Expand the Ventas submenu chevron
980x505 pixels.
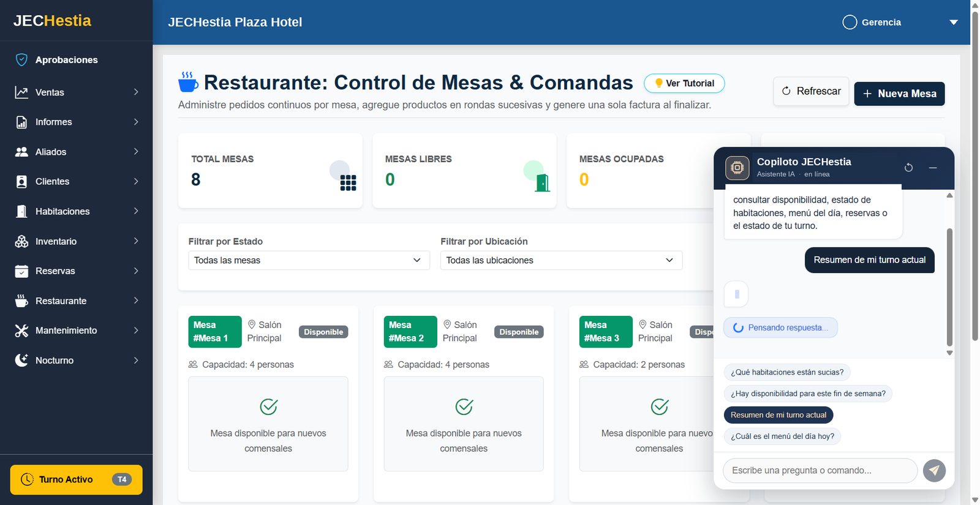point(136,92)
